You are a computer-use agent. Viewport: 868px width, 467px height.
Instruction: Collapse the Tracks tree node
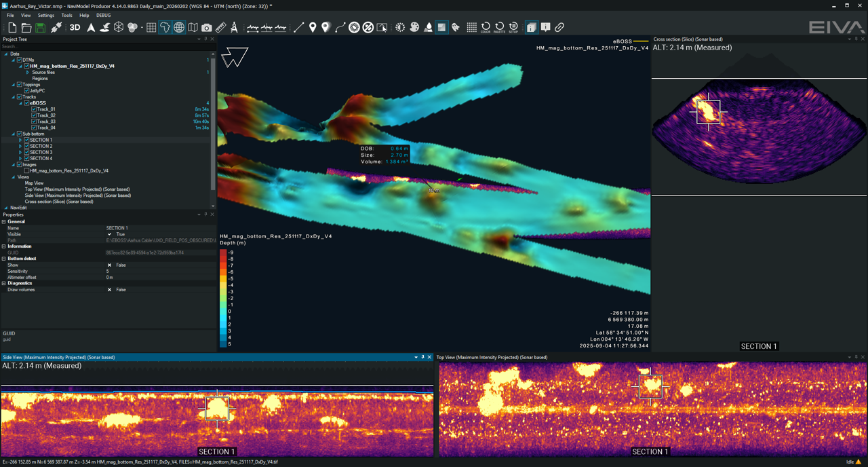13,97
